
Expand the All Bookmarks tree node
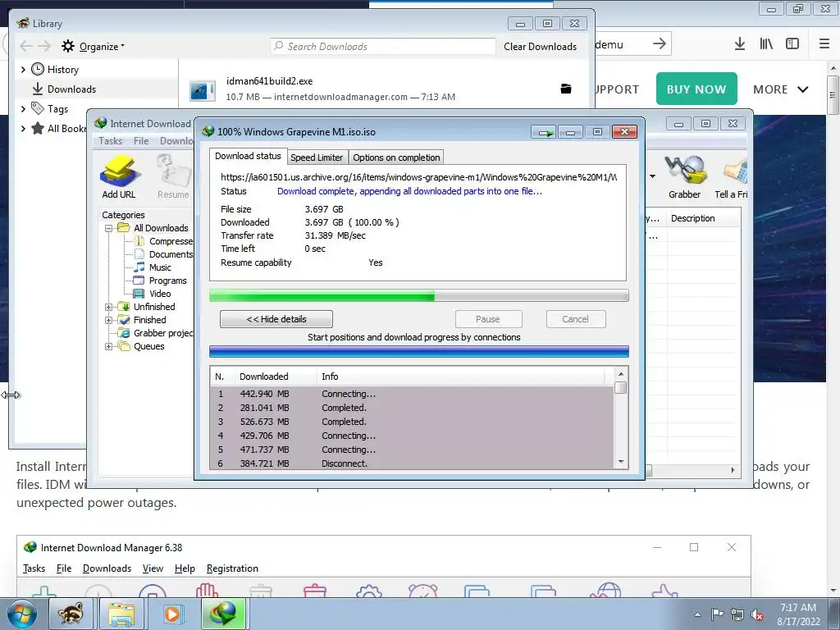click(22, 129)
